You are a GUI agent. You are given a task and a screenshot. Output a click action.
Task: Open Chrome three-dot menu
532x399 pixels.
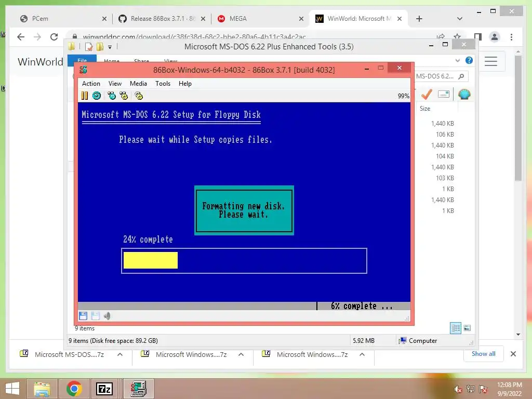[511, 37]
